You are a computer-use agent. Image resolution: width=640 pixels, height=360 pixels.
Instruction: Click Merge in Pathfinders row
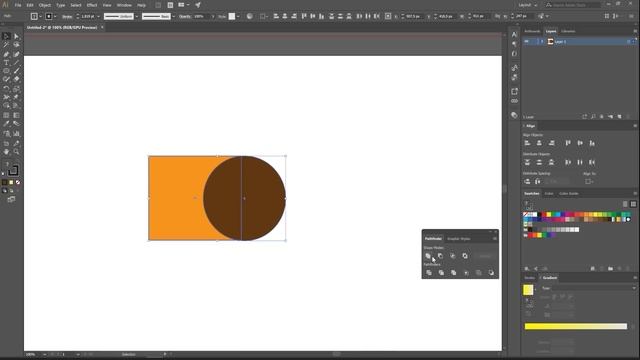453,273
